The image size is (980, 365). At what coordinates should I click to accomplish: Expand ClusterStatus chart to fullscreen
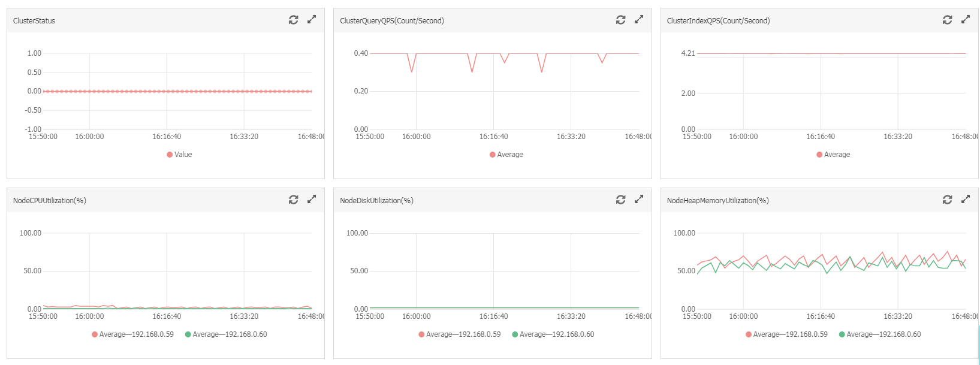pyautogui.click(x=312, y=19)
